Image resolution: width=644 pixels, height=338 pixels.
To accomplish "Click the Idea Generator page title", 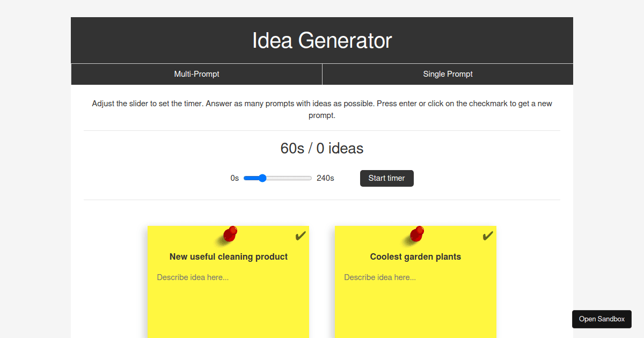I will tap(322, 41).
